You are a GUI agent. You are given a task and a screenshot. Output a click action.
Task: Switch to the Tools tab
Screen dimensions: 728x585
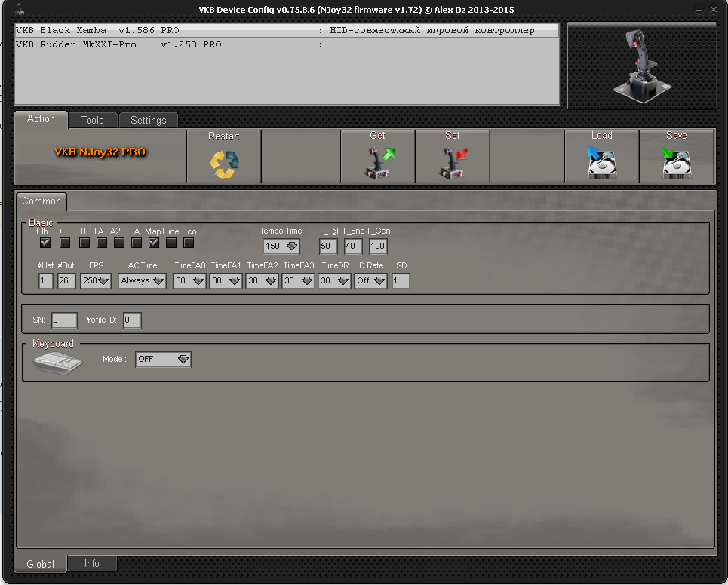point(92,120)
